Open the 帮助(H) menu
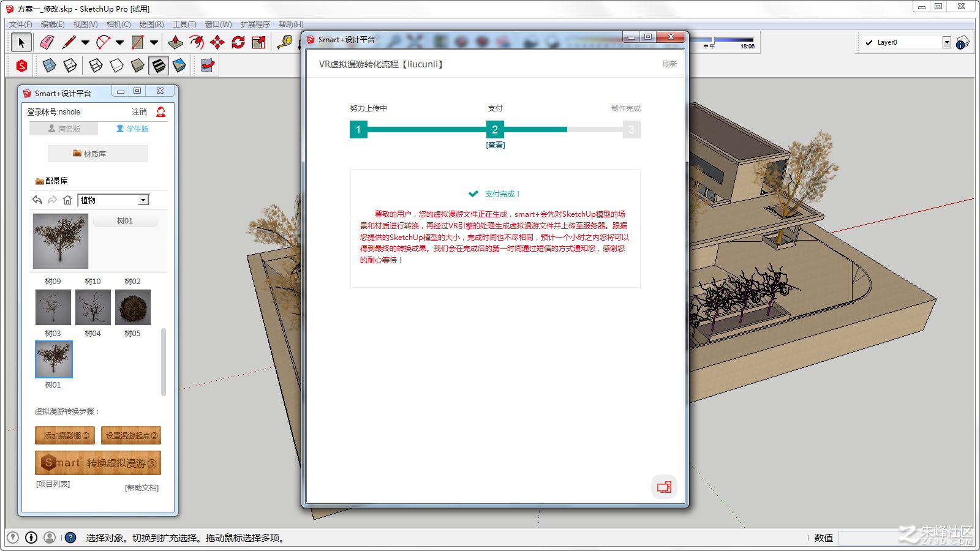The image size is (980, 551). (291, 24)
